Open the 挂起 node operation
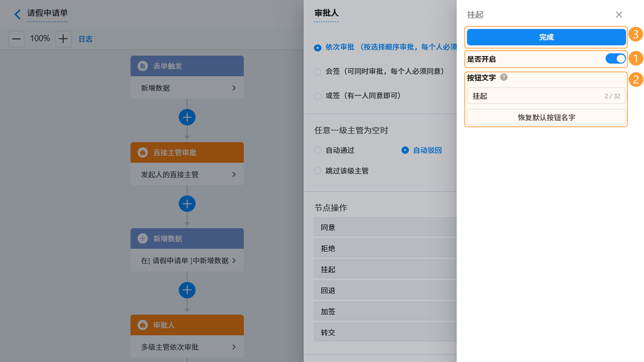Screen dimensions: 644x362 385,269
